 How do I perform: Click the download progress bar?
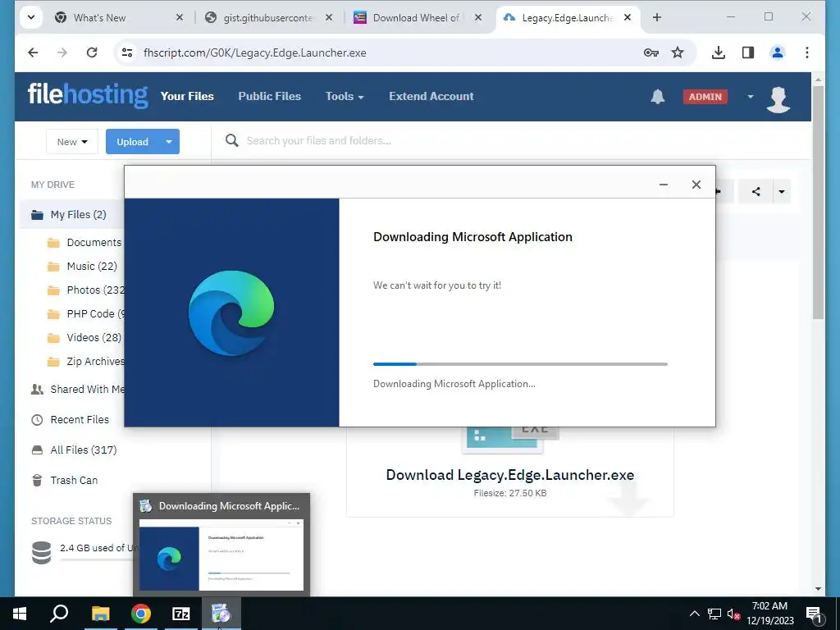tap(520, 363)
